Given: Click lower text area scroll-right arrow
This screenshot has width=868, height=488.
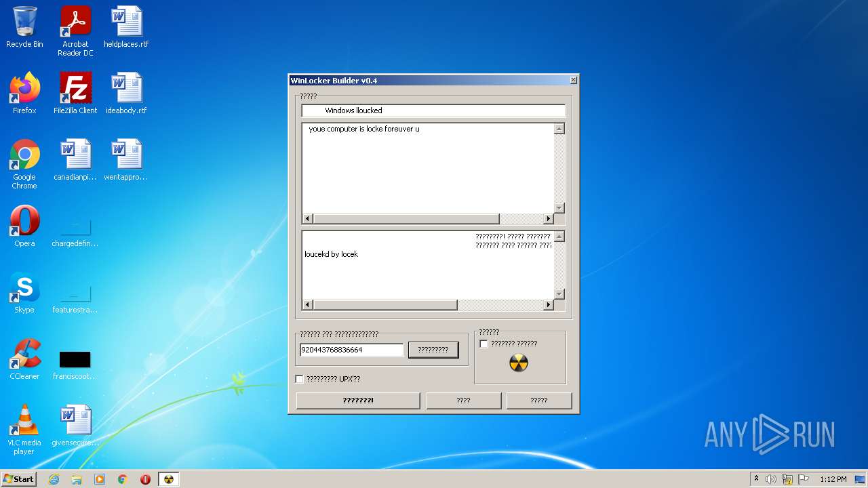Looking at the screenshot, I should point(549,305).
